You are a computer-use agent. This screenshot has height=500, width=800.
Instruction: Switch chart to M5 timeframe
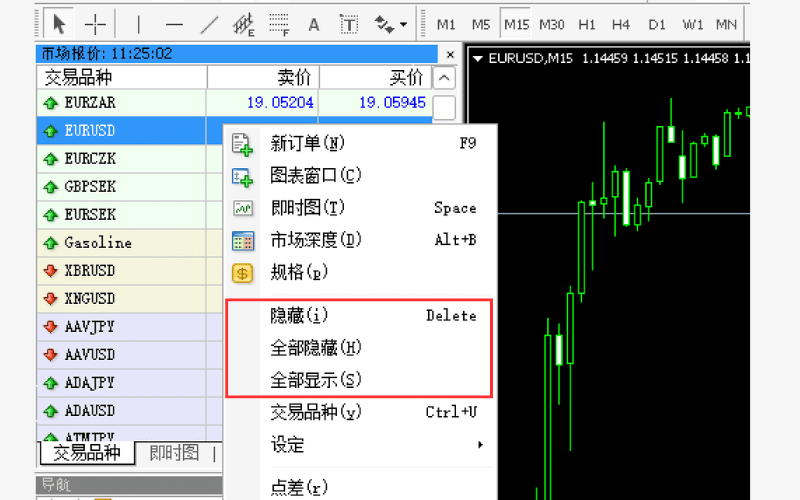coord(481,24)
